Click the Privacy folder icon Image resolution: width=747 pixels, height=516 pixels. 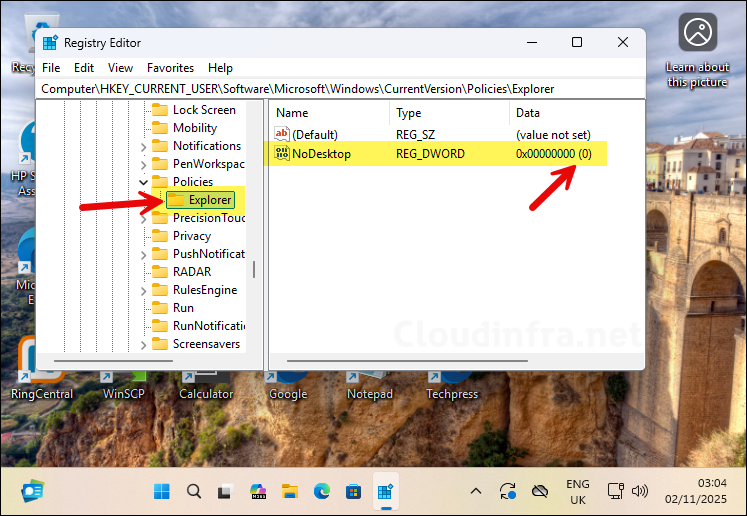[160, 236]
